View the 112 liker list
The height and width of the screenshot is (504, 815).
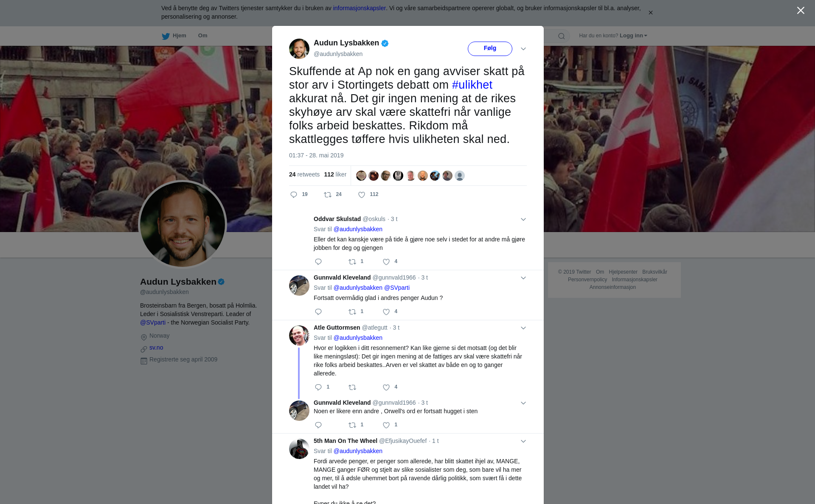click(335, 174)
